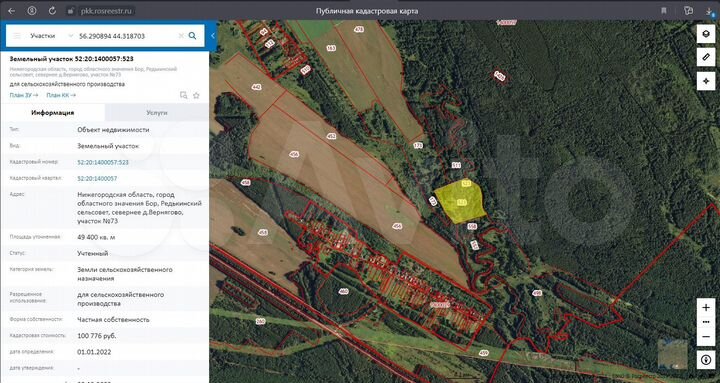Click the Частная собственность value
This screenshot has width=720, height=383.
coord(113,319)
